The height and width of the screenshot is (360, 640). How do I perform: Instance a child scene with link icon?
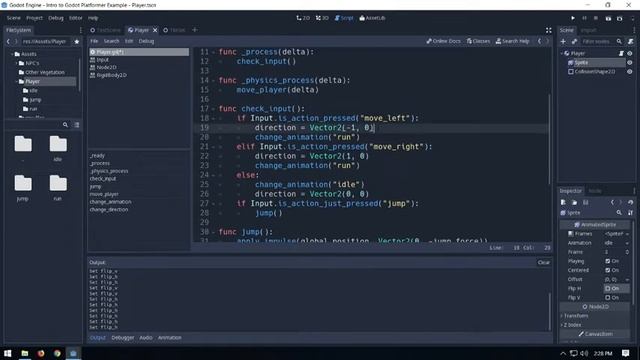[574, 41]
